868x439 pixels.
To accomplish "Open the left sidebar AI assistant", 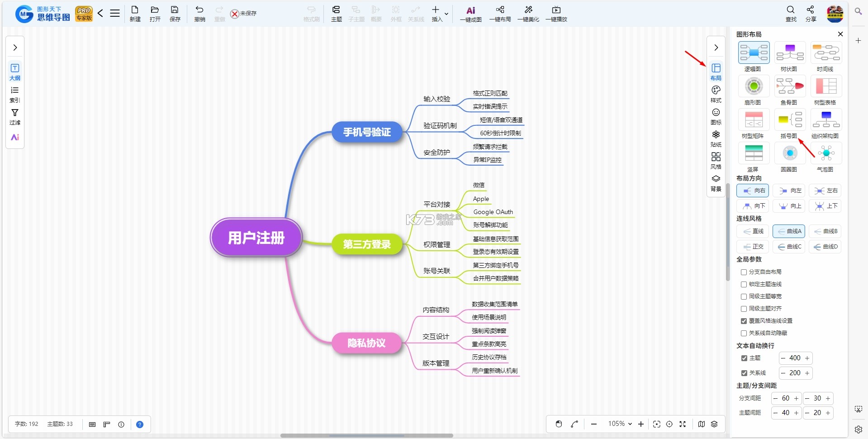I will pos(15,137).
